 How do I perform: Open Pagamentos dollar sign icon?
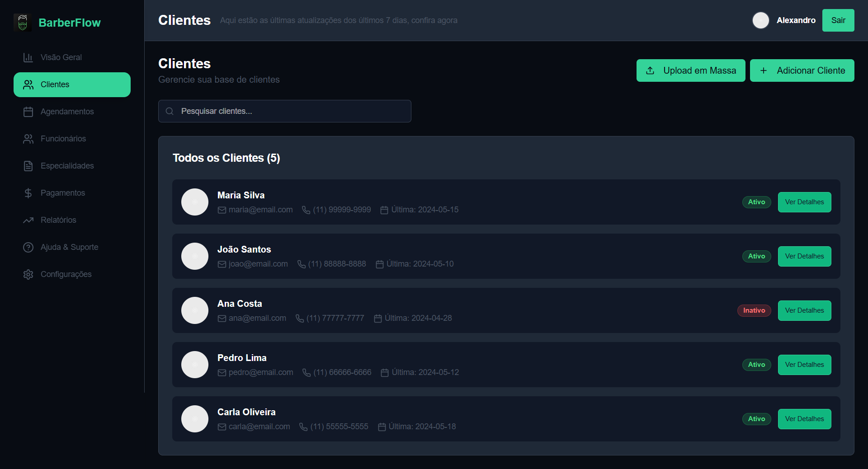(28, 193)
